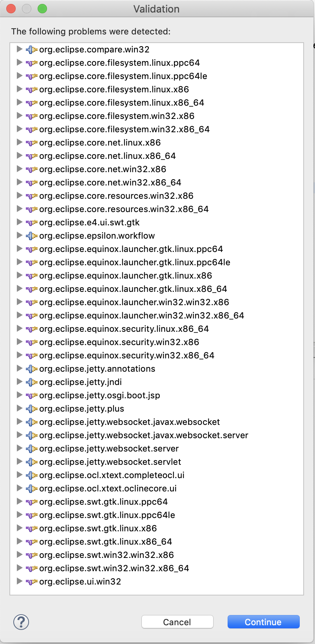Viewport: 315px width, 644px height.
Task: Click the Cancel button
Action: [x=177, y=622]
